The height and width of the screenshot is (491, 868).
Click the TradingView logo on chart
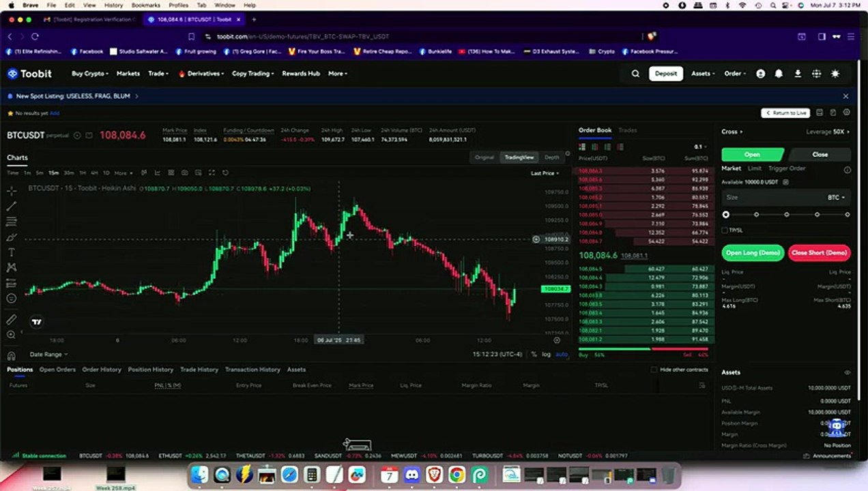(x=37, y=322)
